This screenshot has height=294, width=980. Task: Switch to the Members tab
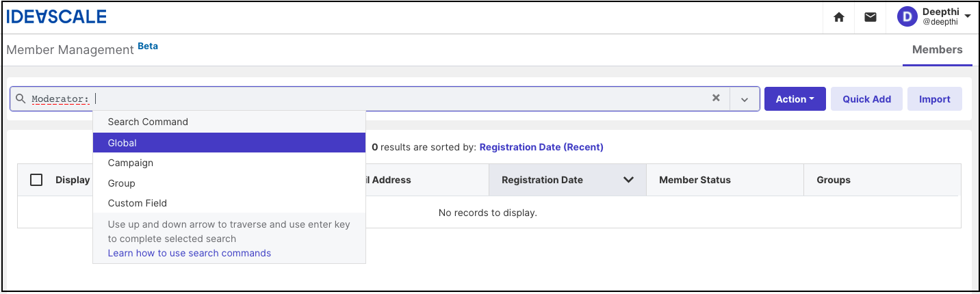pos(938,50)
